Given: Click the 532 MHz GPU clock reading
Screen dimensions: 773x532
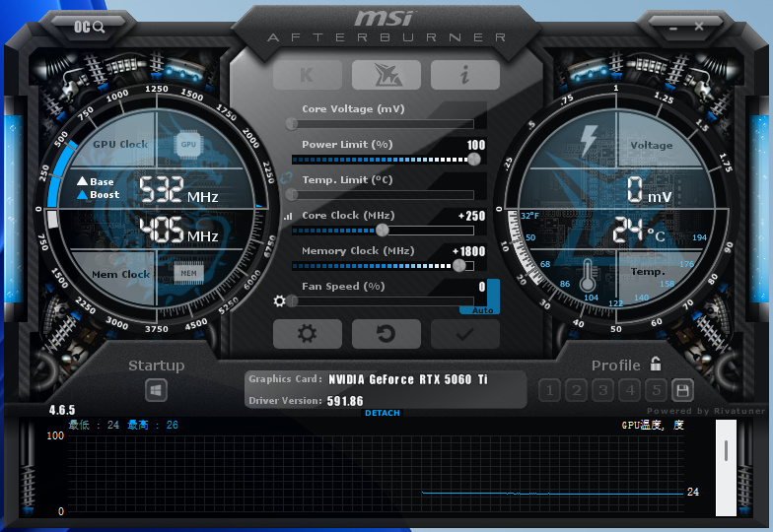Looking at the screenshot, I should pos(178,190).
